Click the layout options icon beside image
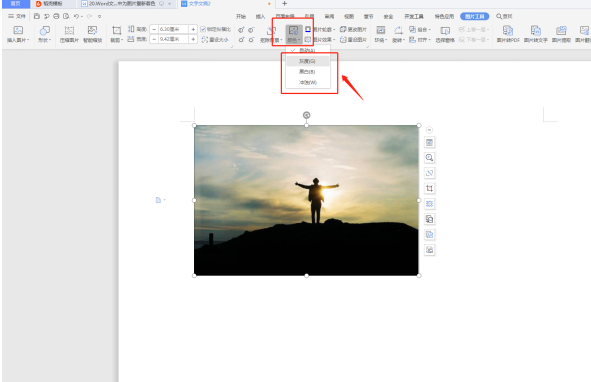 [429, 142]
